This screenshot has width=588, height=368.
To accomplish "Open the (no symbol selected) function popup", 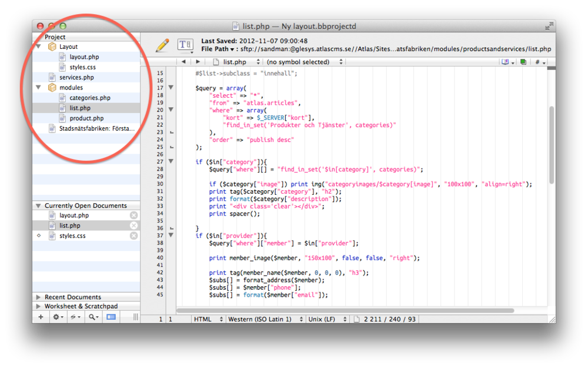I will pyautogui.click(x=304, y=62).
